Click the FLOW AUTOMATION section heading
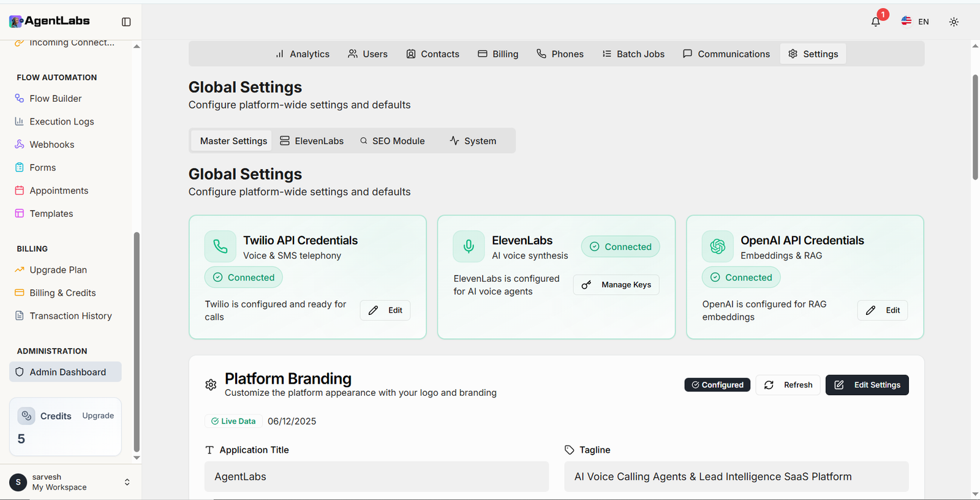Screen dimensions: 980x500 [57, 77]
